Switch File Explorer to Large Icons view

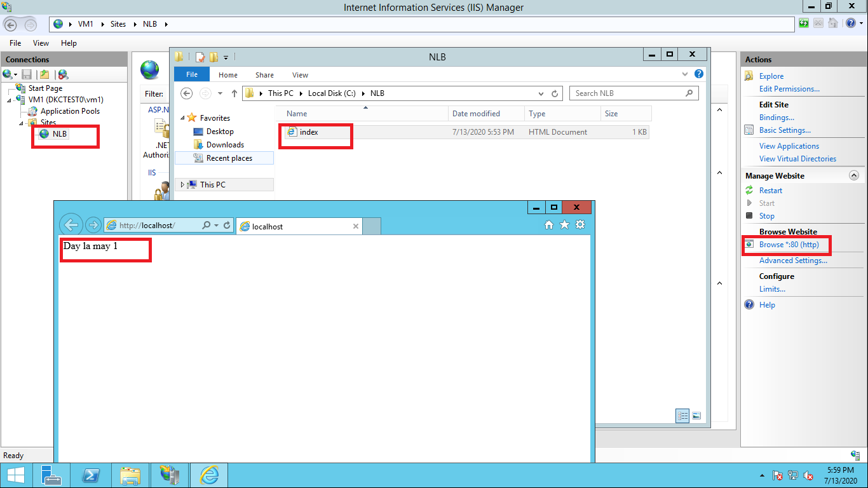click(x=696, y=416)
